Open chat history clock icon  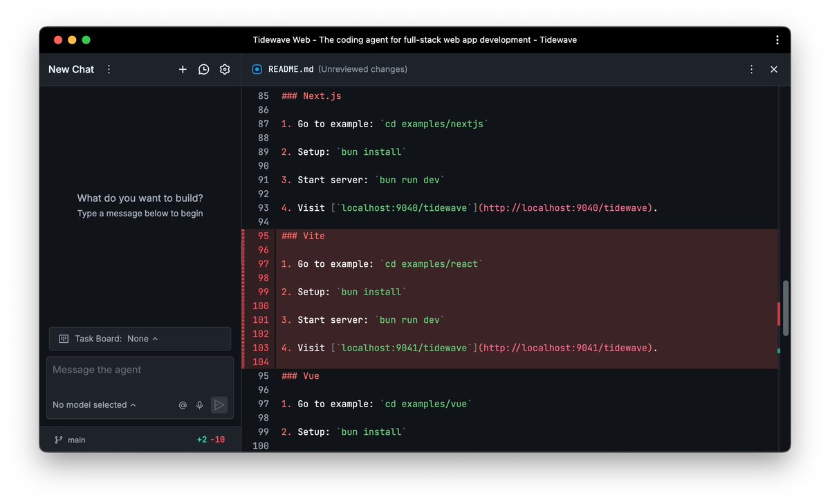(203, 69)
